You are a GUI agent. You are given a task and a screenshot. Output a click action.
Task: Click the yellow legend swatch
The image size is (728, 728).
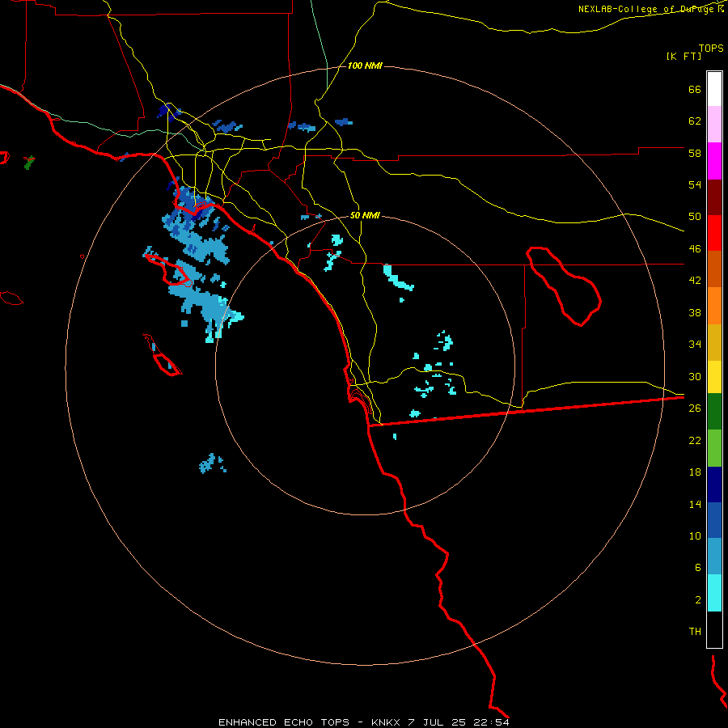click(714, 377)
